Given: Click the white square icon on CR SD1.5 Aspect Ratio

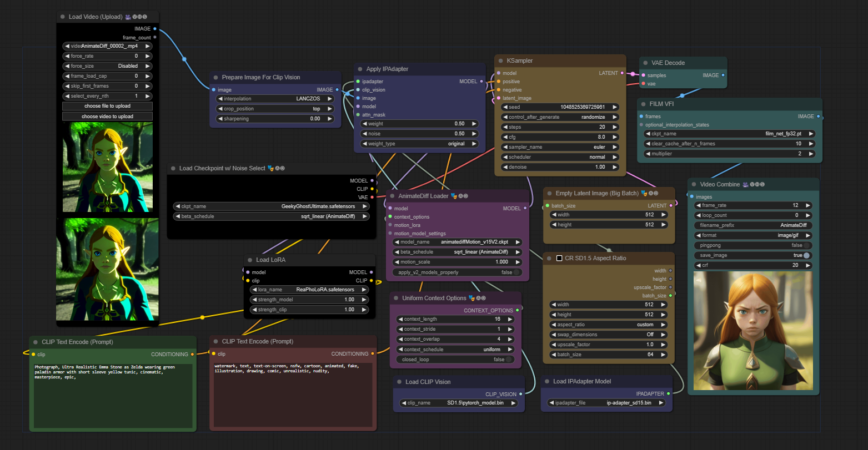Looking at the screenshot, I should coord(559,258).
